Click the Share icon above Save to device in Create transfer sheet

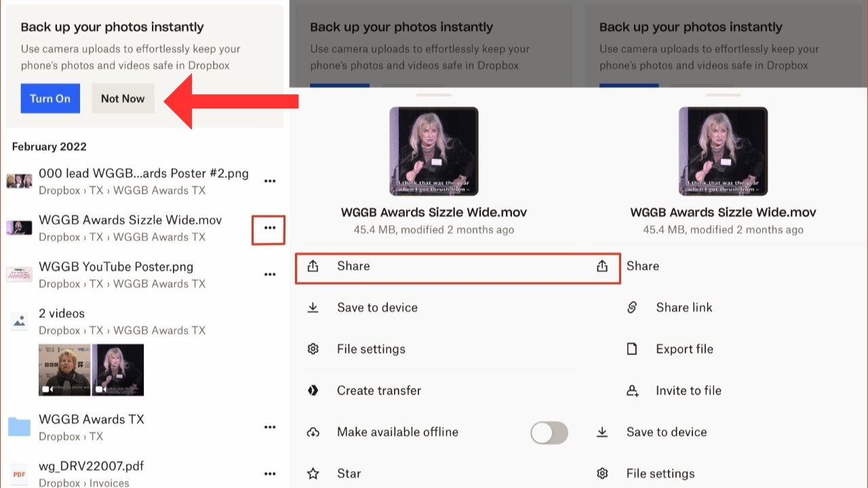(x=313, y=266)
